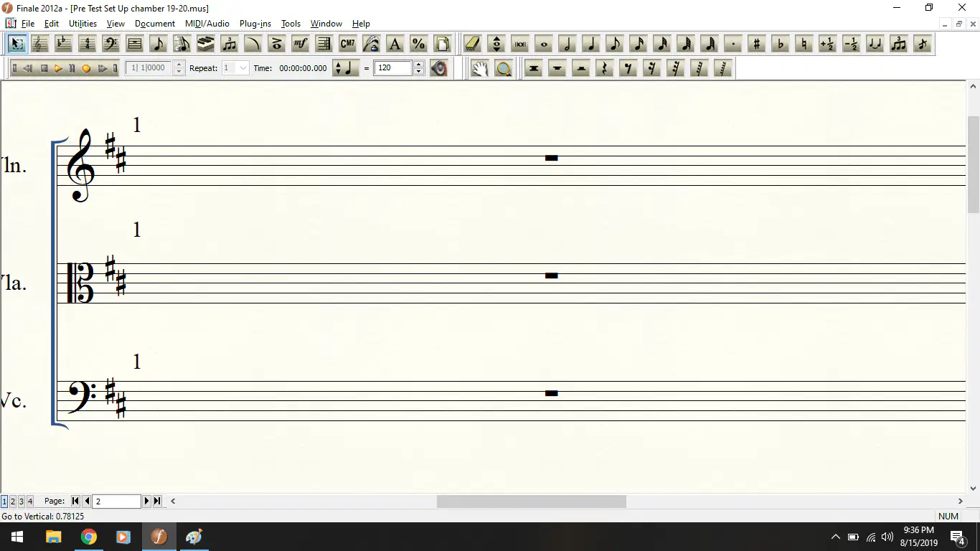This screenshot has height=551, width=980.
Task: Toggle the Simple Entry tuplet tool
Action: [899, 44]
